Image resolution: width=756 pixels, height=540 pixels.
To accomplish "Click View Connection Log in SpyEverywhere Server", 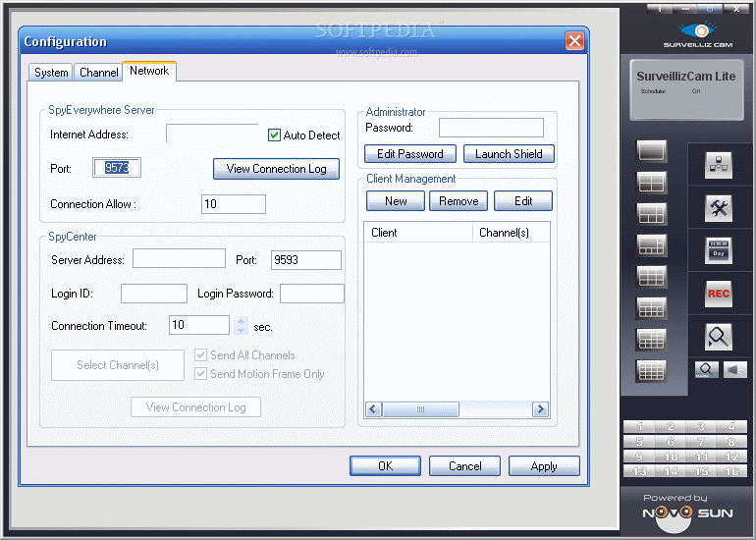I will (276, 169).
